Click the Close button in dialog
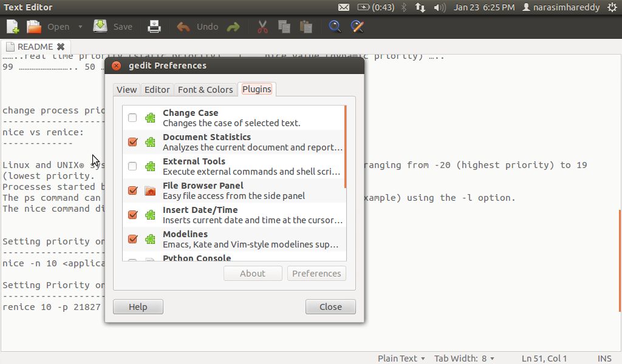Screen dimensions: 622x364 tap(330, 306)
